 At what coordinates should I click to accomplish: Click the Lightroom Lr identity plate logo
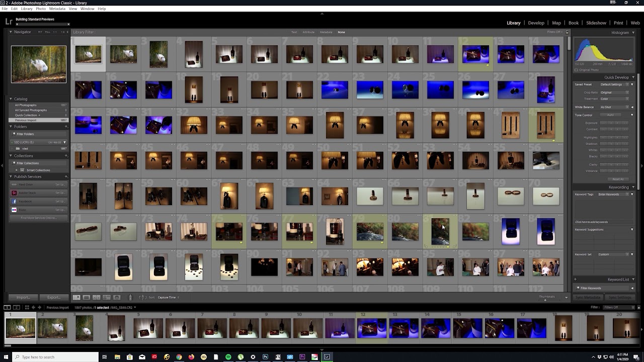[x=8, y=22]
